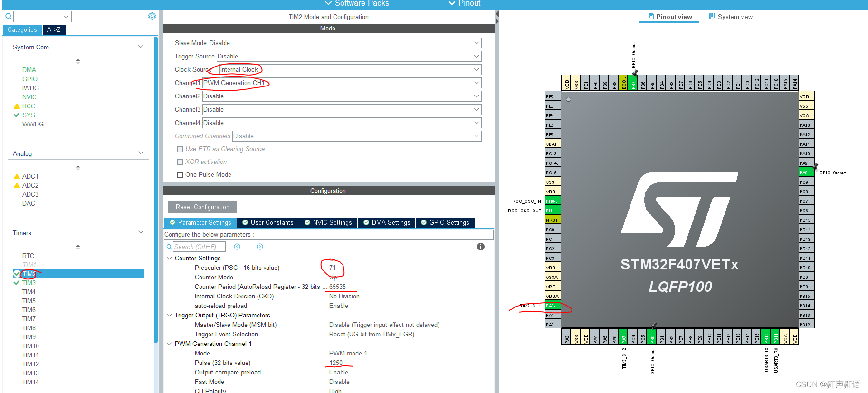The width and height of the screenshot is (868, 393).
Task: Click SYS green checkmark icon
Action: point(17,115)
